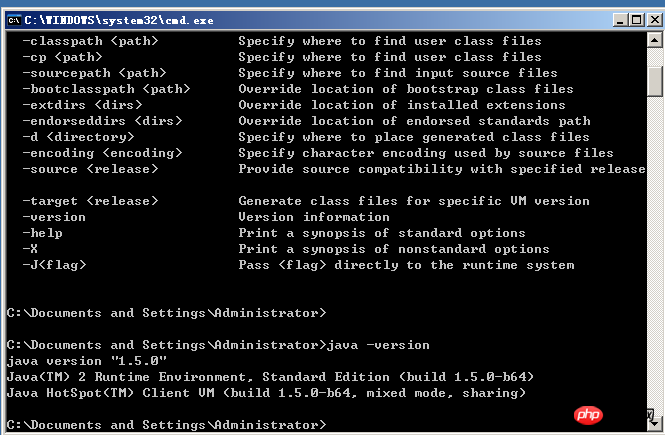This screenshot has height=435, width=665.
Task: Click the last empty command prompt line
Action: (166, 425)
